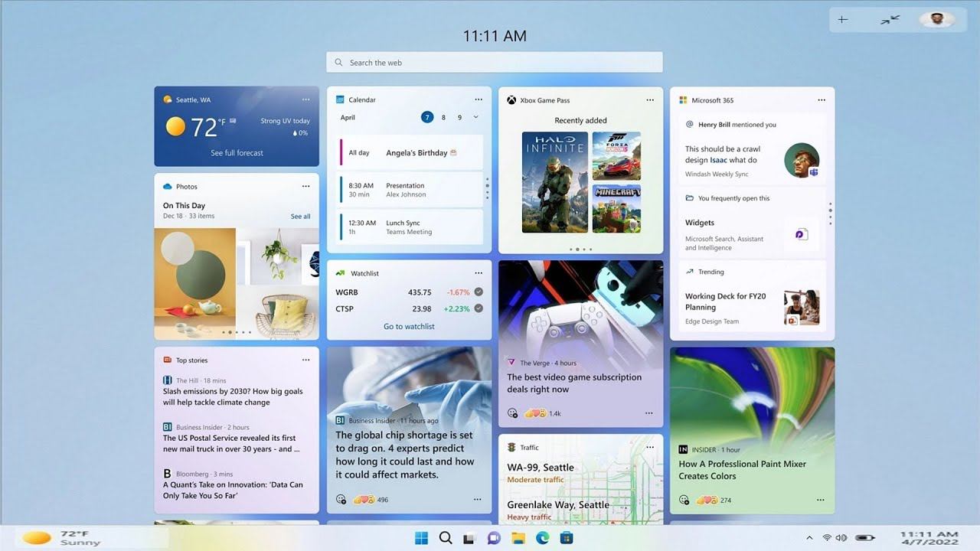Open Watchlist widget more options menu
This screenshot has width=980, height=551.
pyautogui.click(x=479, y=273)
